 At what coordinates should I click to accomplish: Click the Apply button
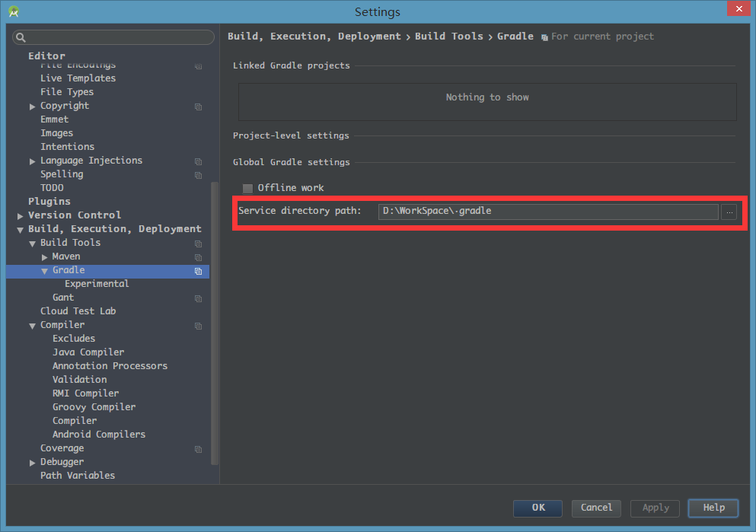point(656,508)
